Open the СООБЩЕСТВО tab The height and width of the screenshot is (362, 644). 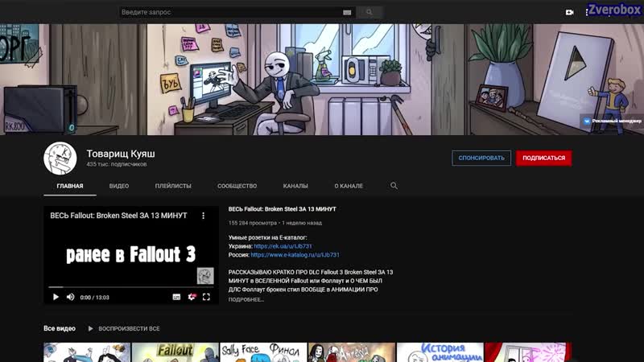pyautogui.click(x=237, y=186)
